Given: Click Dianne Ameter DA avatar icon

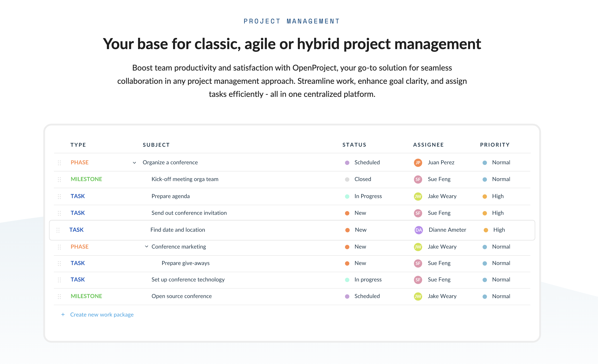Looking at the screenshot, I should 419,230.
